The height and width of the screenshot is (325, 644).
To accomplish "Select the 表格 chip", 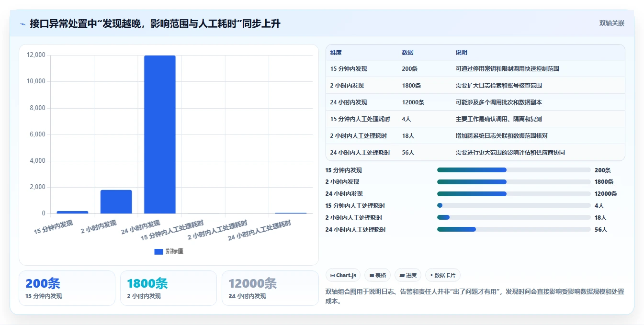I will pos(377,275).
